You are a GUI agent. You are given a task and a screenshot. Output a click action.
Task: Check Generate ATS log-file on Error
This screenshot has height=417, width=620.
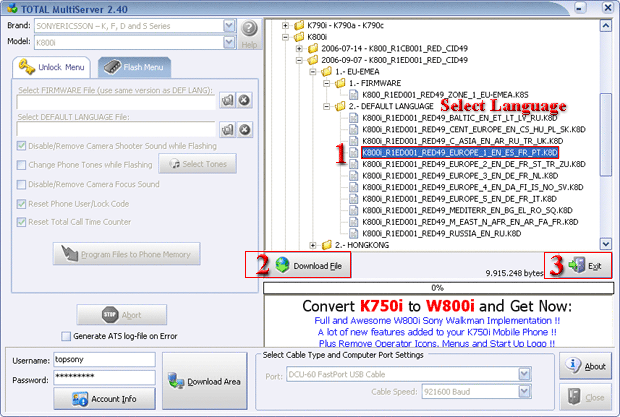click(66, 336)
